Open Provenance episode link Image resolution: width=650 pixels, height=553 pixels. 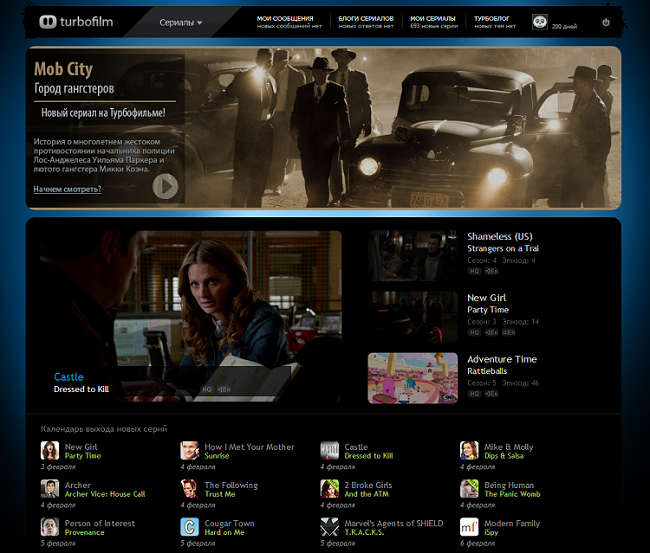pyautogui.click(x=85, y=533)
